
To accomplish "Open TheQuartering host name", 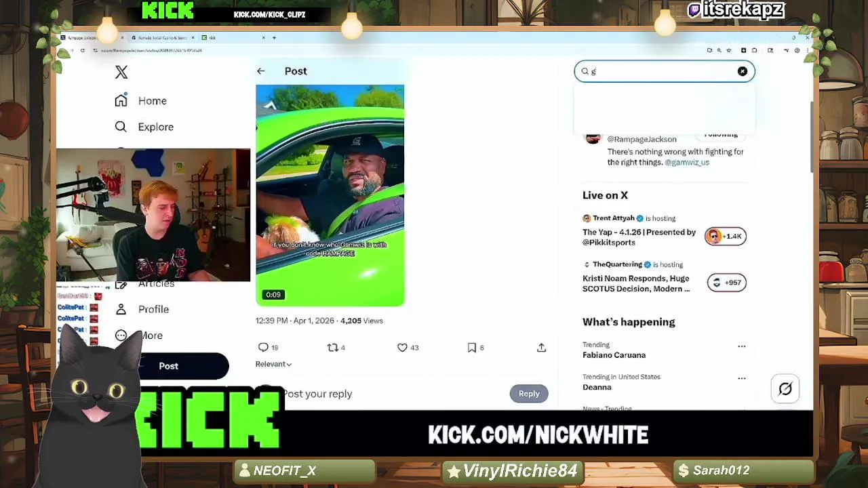I will [x=617, y=264].
